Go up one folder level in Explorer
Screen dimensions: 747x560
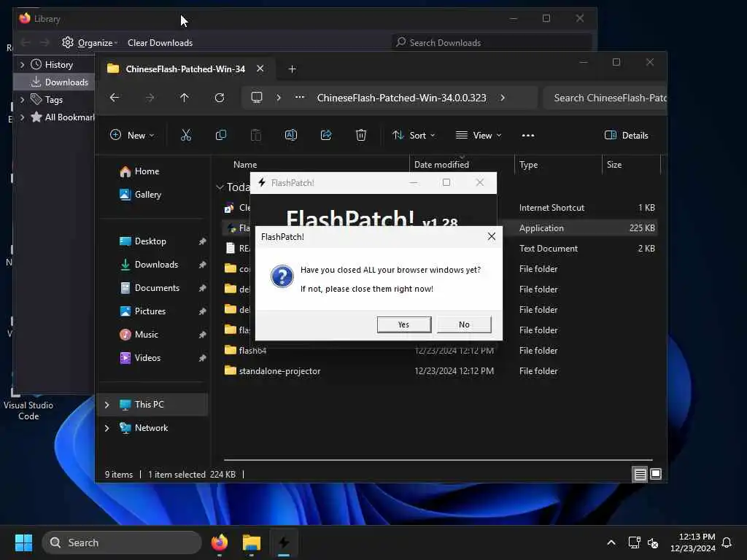tap(185, 98)
